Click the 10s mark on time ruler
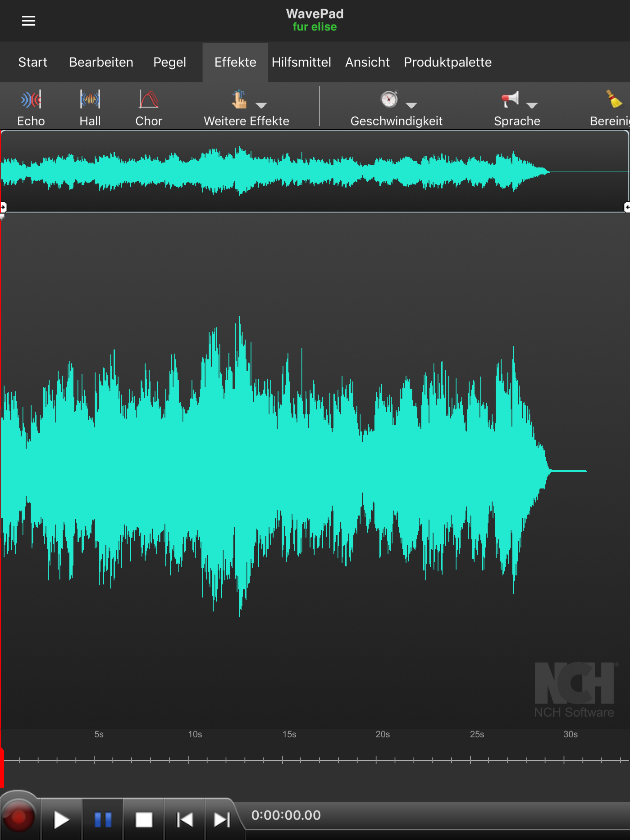 click(x=195, y=734)
